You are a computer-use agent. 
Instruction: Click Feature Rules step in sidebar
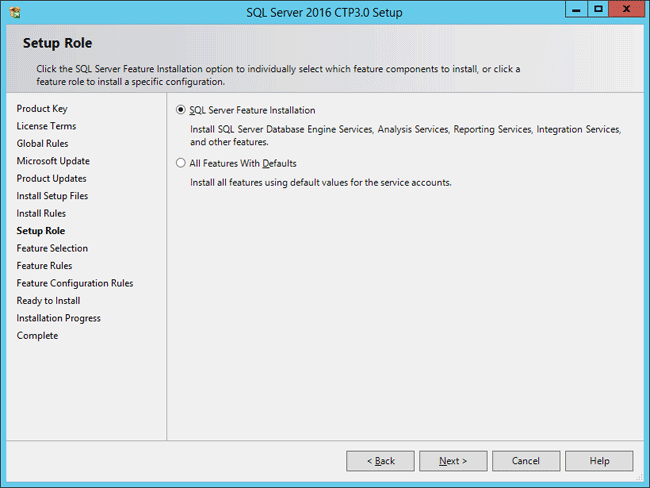point(44,265)
